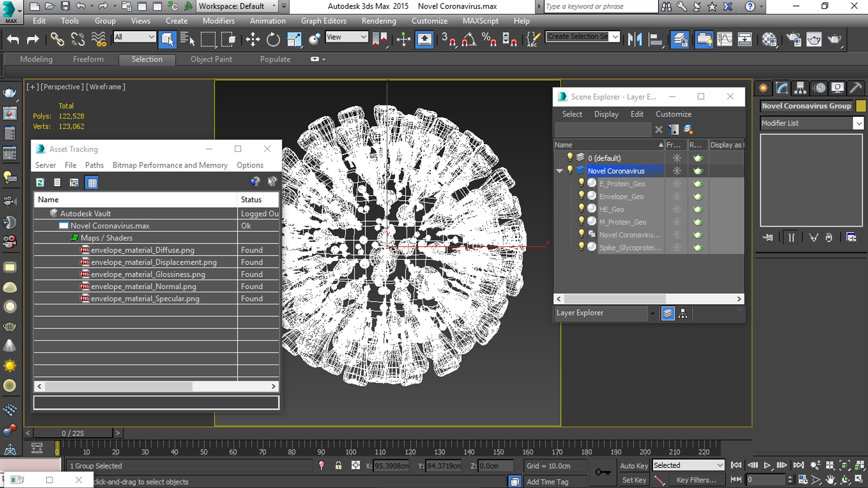Toggle visibility of Novel Coronavirus layer
This screenshot has width=868, height=488.
pos(570,170)
